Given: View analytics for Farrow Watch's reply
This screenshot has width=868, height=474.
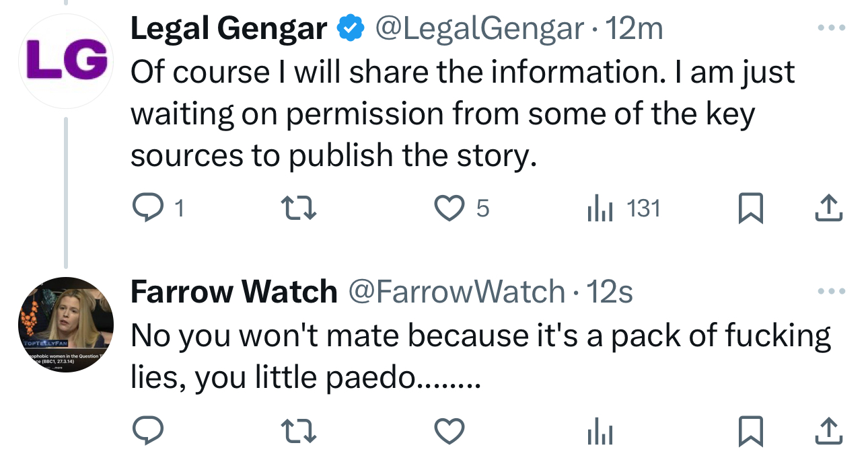Looking at the screenshot, I should pos(600,432).
